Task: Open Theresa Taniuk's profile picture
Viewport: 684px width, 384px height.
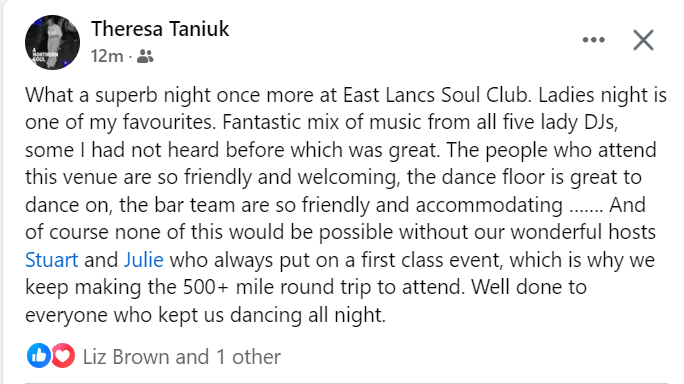Action: click(x=52, y=42)
